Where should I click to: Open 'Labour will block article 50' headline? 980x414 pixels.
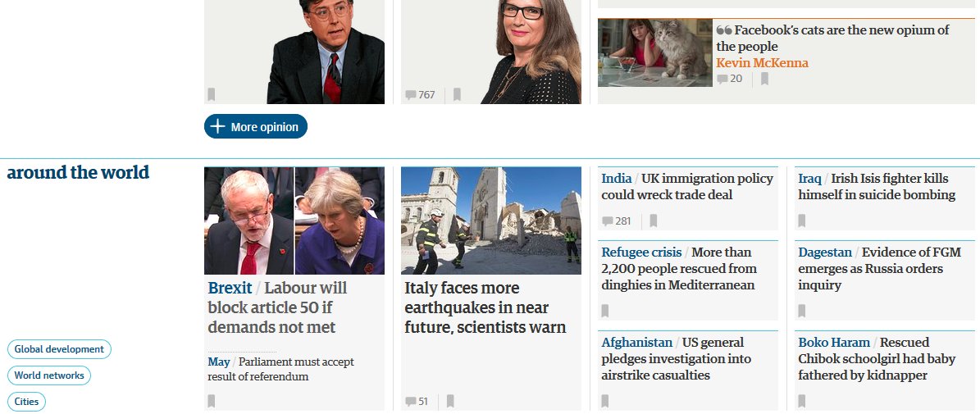click(x=278, y=307)
